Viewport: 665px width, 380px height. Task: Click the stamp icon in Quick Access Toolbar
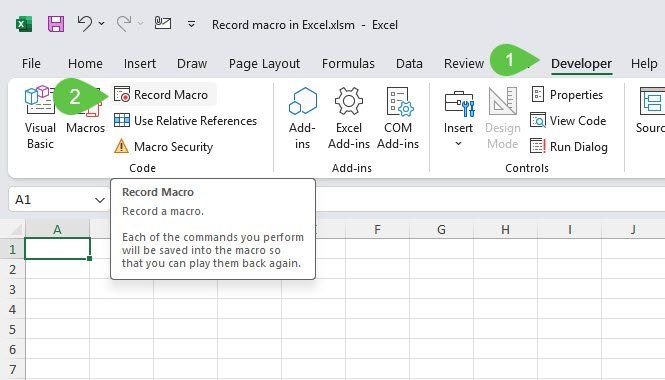(x=163, y=23)
